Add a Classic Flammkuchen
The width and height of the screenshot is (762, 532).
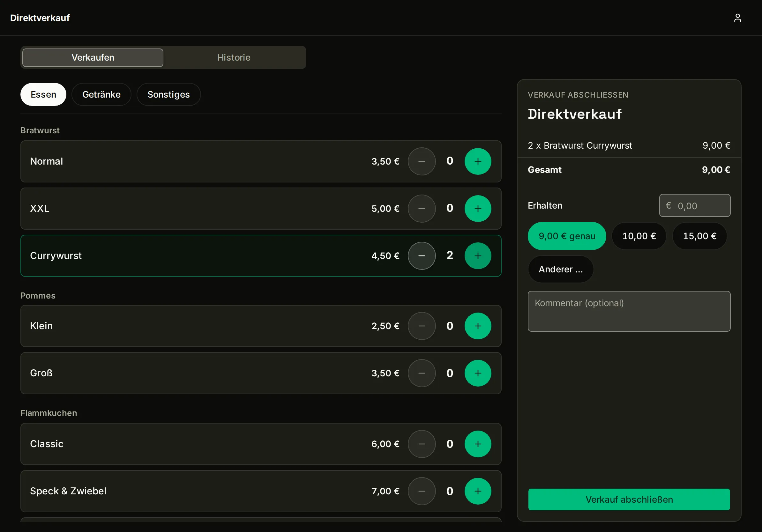[478, 444]
